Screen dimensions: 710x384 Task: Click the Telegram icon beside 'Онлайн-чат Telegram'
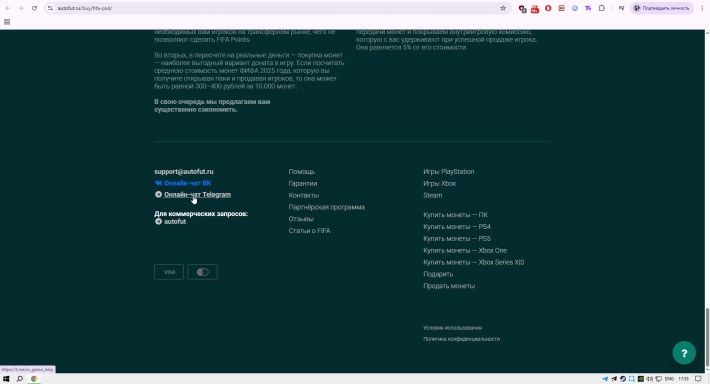pyautogui.click(x=158, y=194)
